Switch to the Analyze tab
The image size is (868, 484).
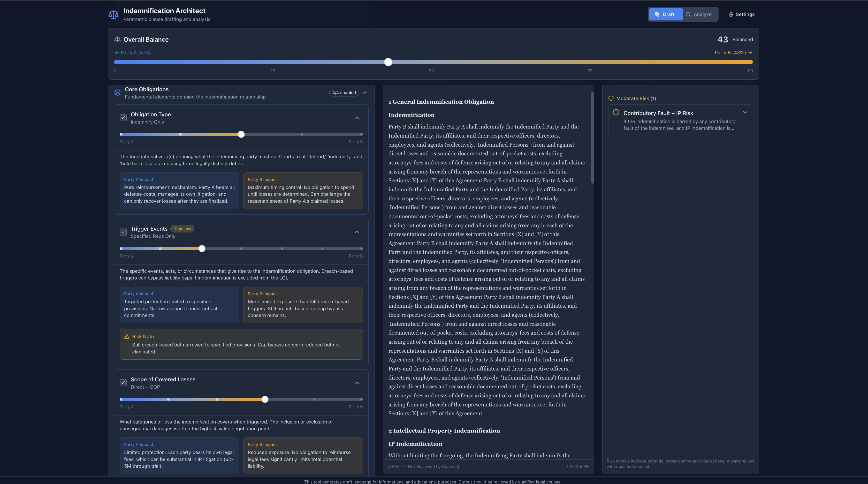(699, 14)
